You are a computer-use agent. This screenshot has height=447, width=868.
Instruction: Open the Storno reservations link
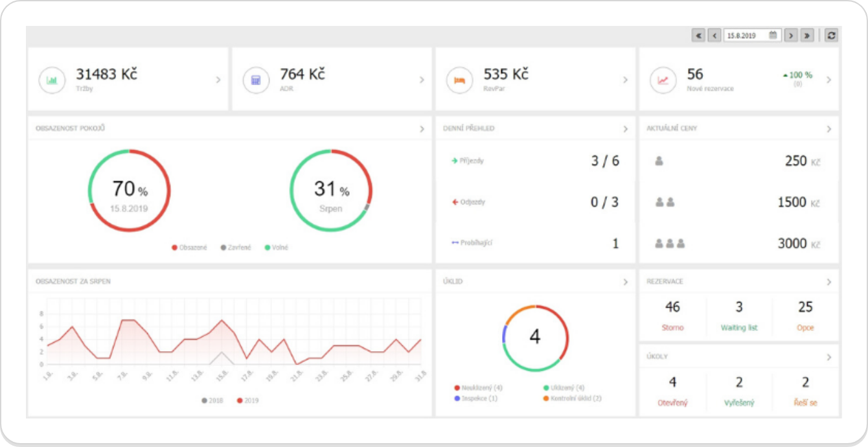[x=672, y=328]
